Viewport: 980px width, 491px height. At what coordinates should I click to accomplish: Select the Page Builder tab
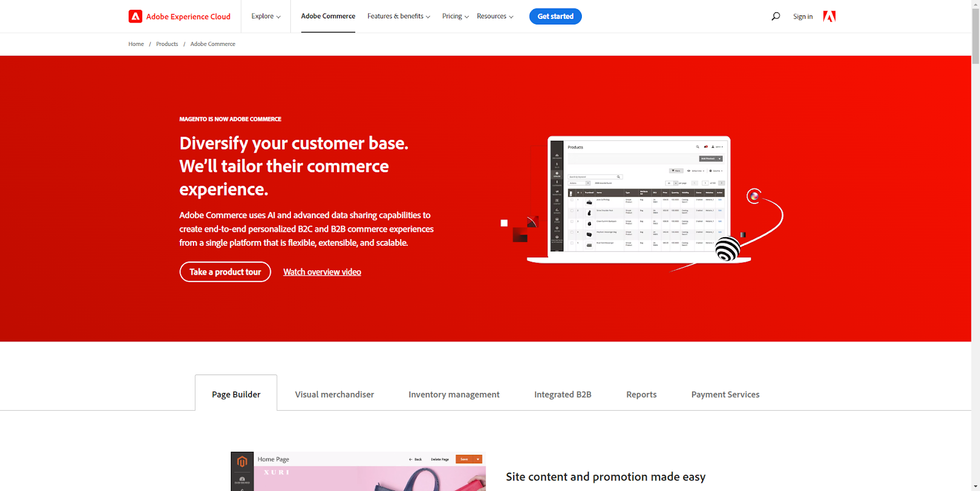tap(236, 394)
